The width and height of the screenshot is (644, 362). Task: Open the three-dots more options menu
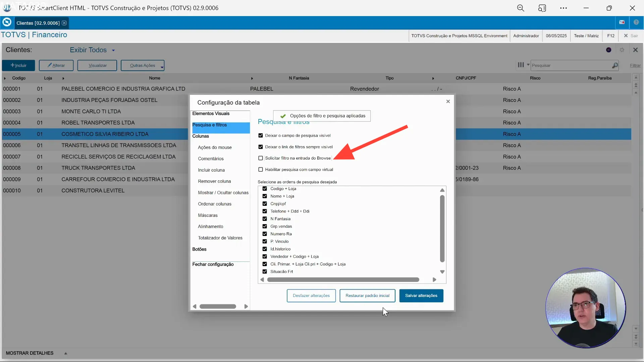[563, 8]
